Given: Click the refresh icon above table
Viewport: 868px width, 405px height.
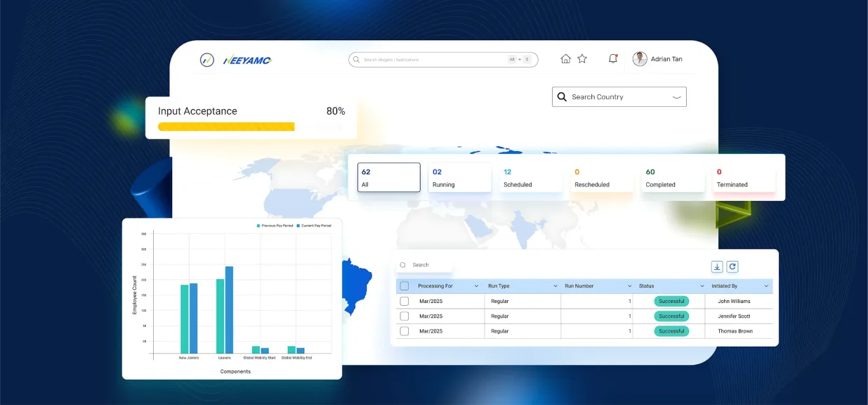Looking at the screenshot, I should pyautogui.click(x=732, y=266).
